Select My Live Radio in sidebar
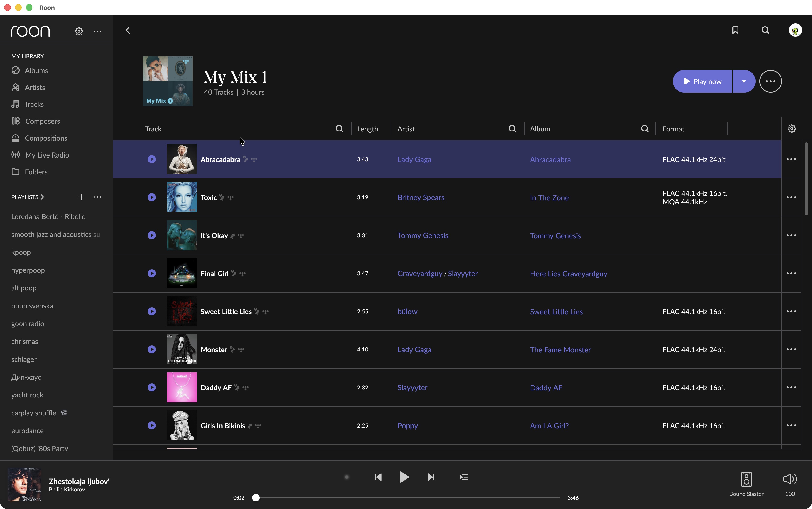The height and width of the screenshot is (509, 812). tap(47, 155)
